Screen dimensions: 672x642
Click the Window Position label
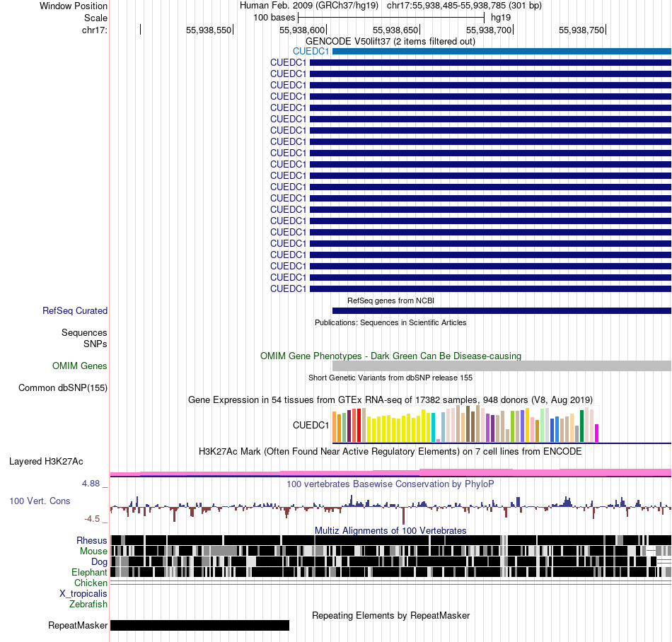coord(74,6)
